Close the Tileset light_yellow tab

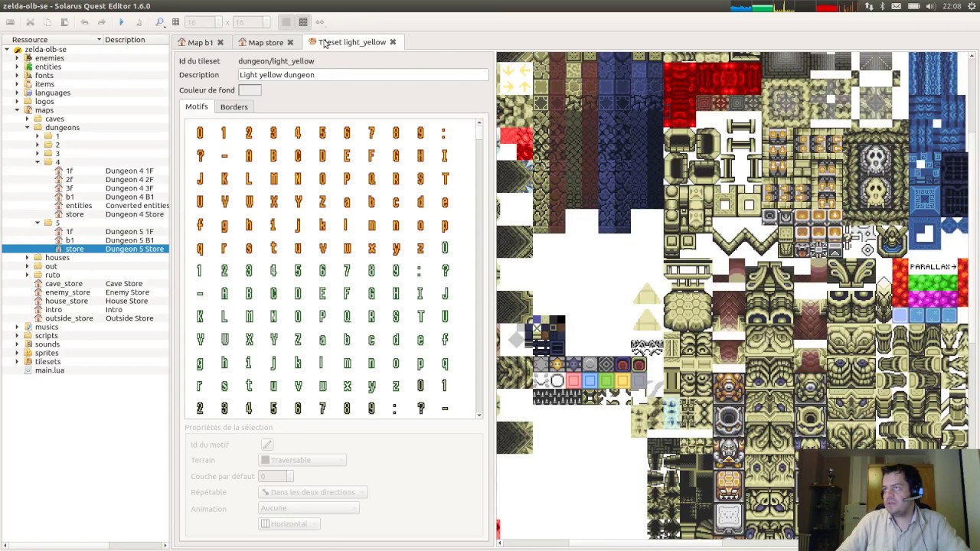coord(393,42)
